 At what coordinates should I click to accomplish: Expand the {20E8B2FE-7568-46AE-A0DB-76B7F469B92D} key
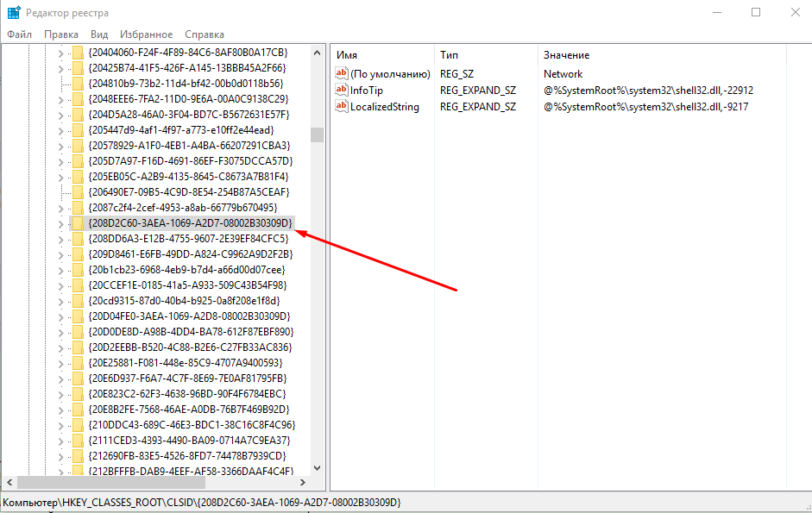(60, 410)
